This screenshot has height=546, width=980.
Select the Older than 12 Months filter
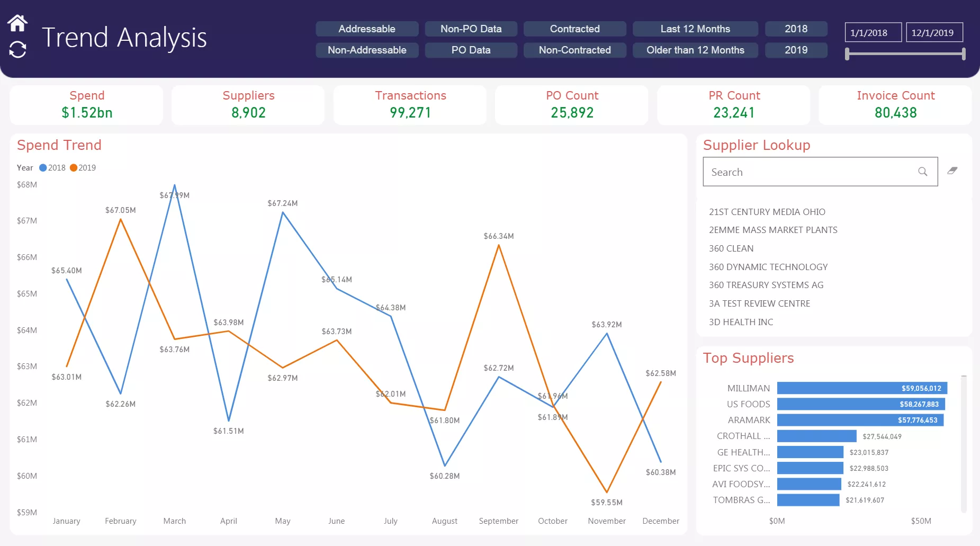(x=695, y=50)
